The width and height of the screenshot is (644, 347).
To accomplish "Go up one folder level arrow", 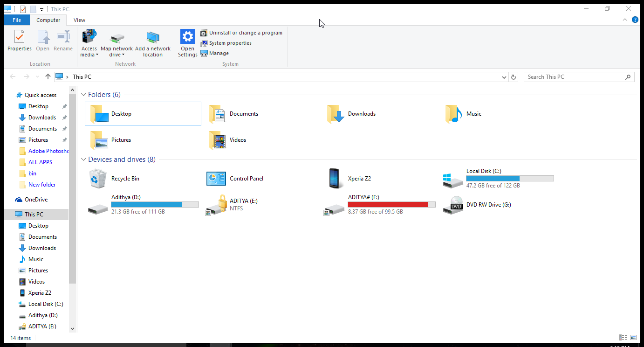I will coord(48,77).
